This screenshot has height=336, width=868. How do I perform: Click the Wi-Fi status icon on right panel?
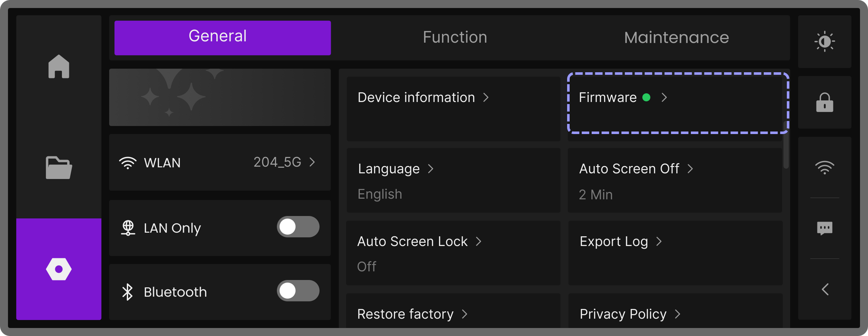point(824,167)
